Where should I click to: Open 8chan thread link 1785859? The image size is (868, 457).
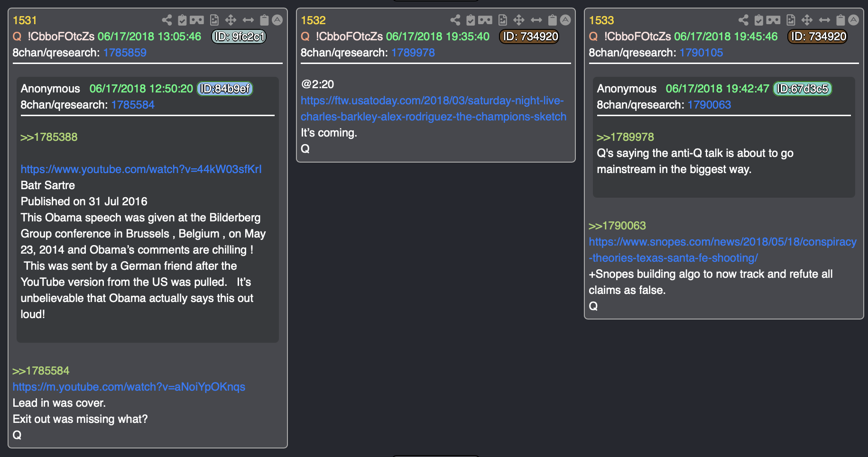(x=125, y=53)
